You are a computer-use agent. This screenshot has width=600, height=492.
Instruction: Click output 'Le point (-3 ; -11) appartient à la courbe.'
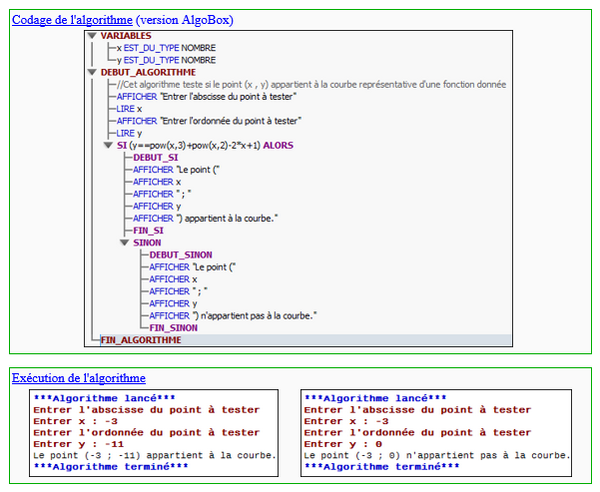click(x=155, y=456)
